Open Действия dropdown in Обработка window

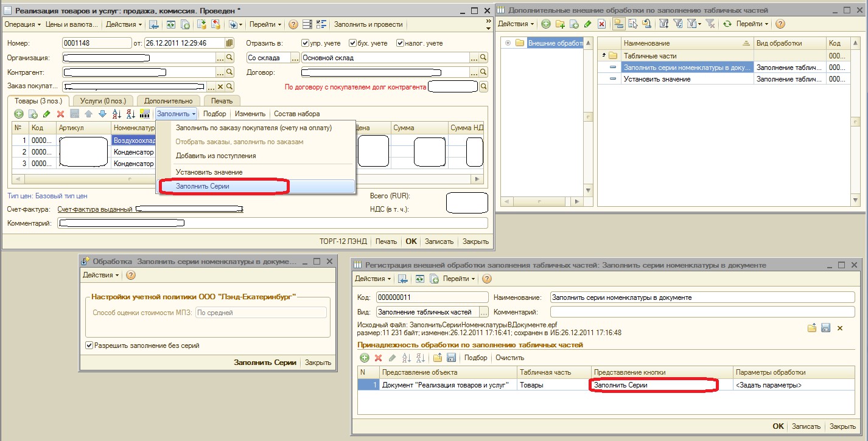101,275
